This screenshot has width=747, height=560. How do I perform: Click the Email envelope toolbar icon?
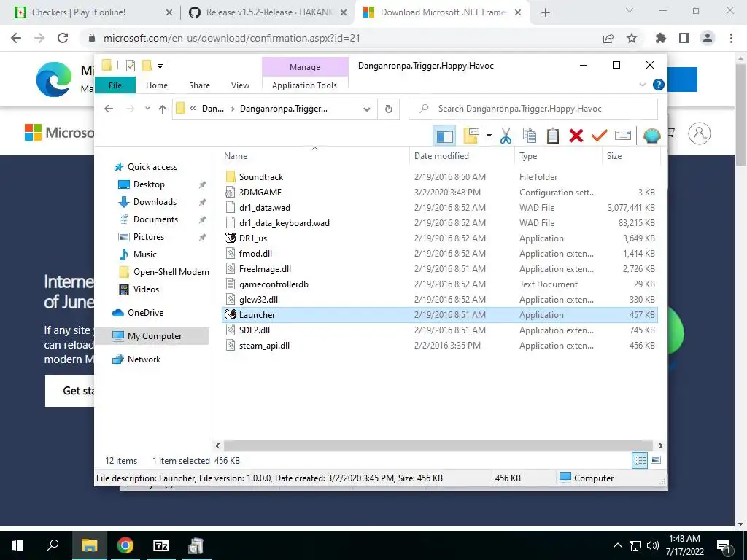coord(623,136)
